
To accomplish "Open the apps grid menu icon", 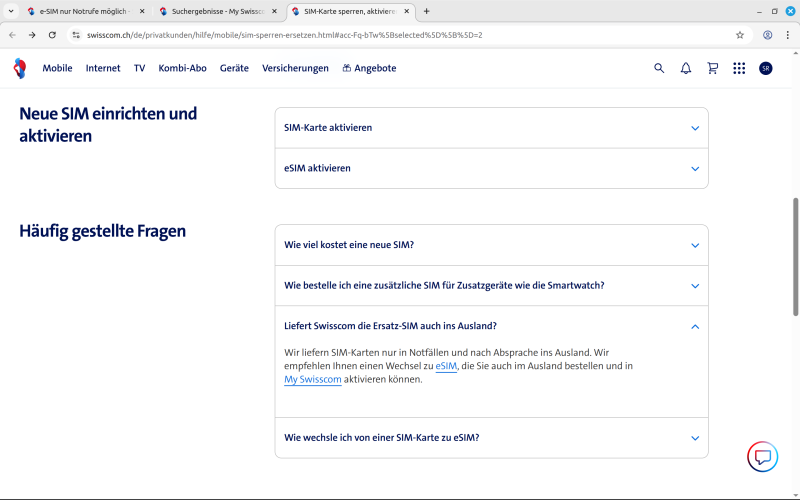I will [x=739, y=68].
